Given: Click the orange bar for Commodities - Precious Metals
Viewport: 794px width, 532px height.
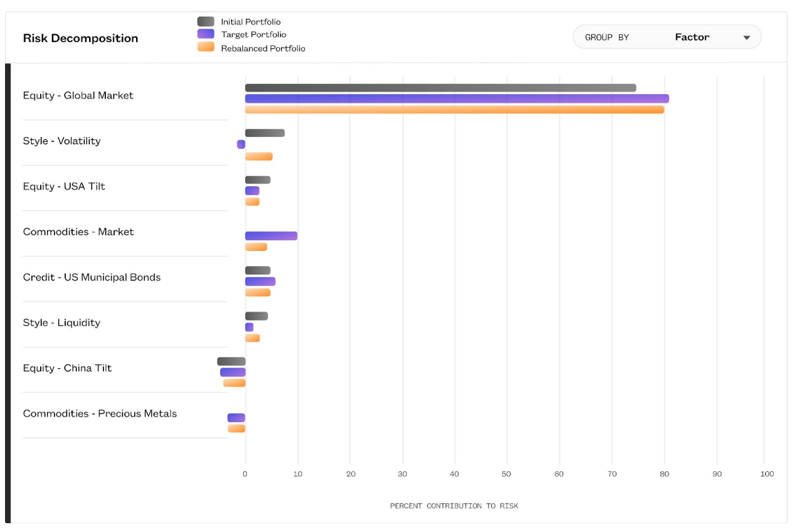Looking at the screenshot, I should 236,428.
